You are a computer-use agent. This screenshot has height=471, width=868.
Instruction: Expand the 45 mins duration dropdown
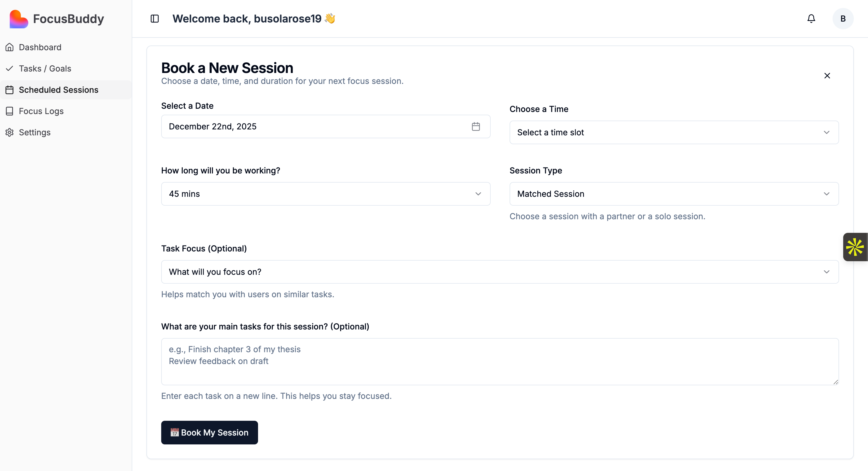point(325,194)
